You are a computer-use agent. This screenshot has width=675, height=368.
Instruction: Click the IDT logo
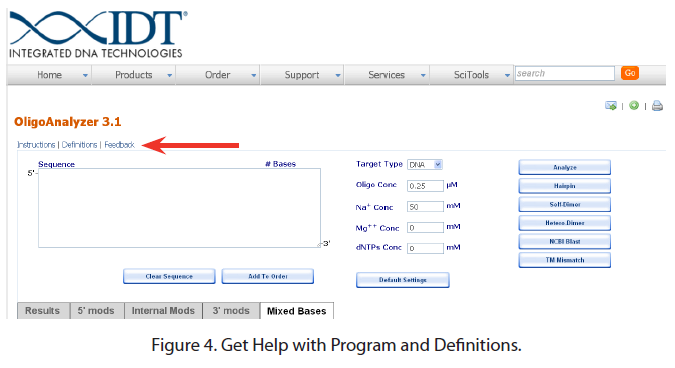click(x=99, y=34)
